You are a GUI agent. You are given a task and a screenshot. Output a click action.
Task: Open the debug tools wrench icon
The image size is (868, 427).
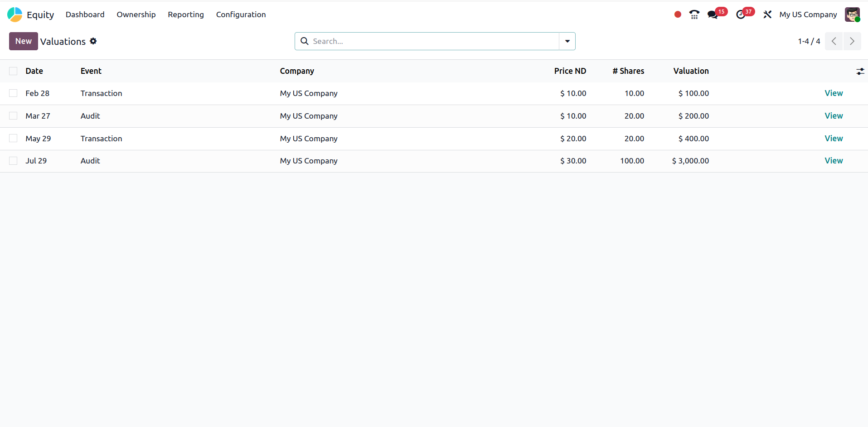(767, 14)
